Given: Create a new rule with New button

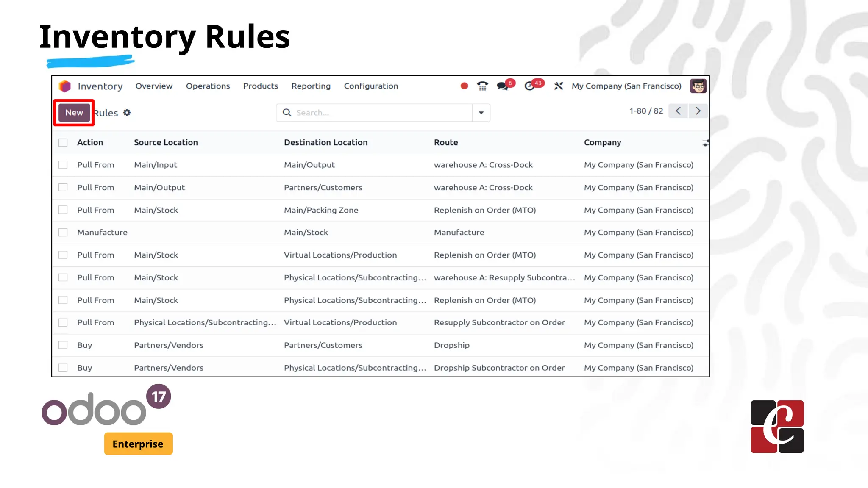Looking at the screenshot, I should coord(74,113).
